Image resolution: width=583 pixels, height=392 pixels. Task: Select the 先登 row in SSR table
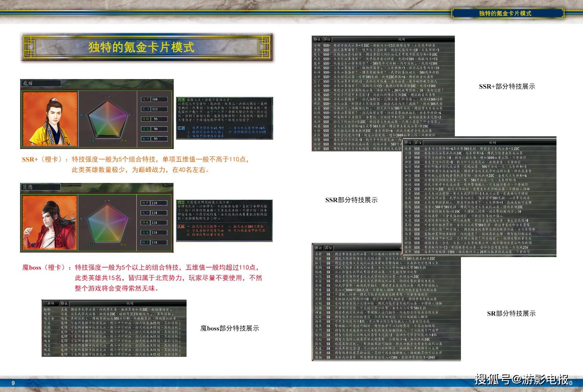point(480,216)
